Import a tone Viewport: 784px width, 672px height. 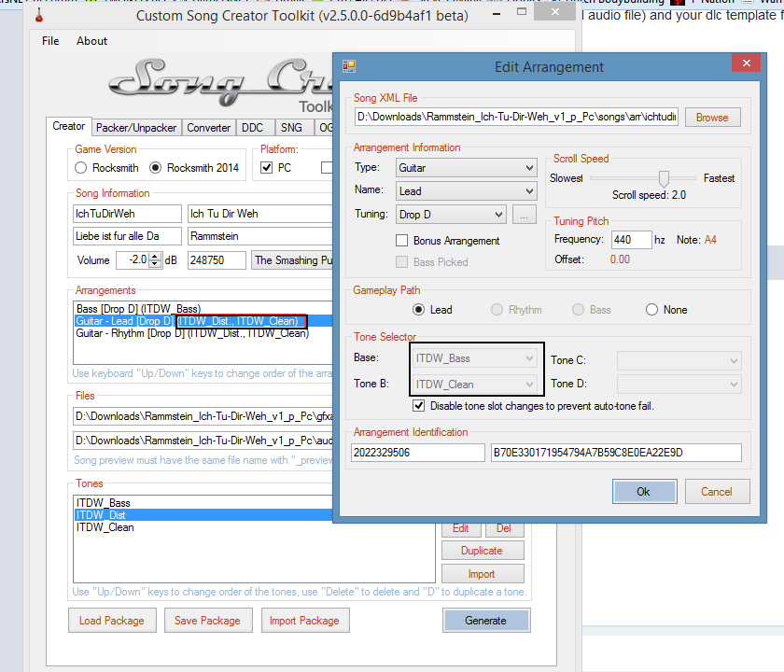(483, 574)
